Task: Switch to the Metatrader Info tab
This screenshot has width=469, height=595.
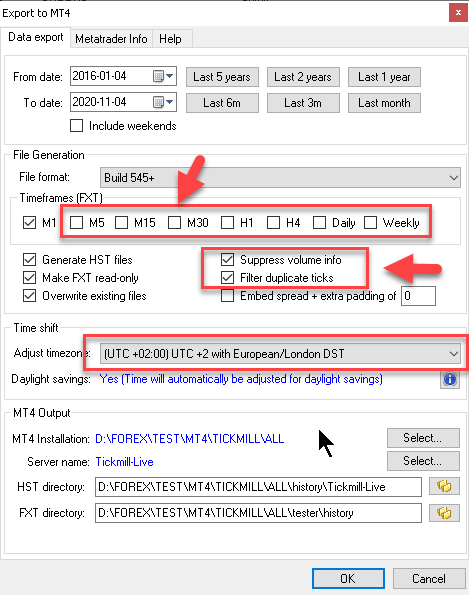Action: 111,39
